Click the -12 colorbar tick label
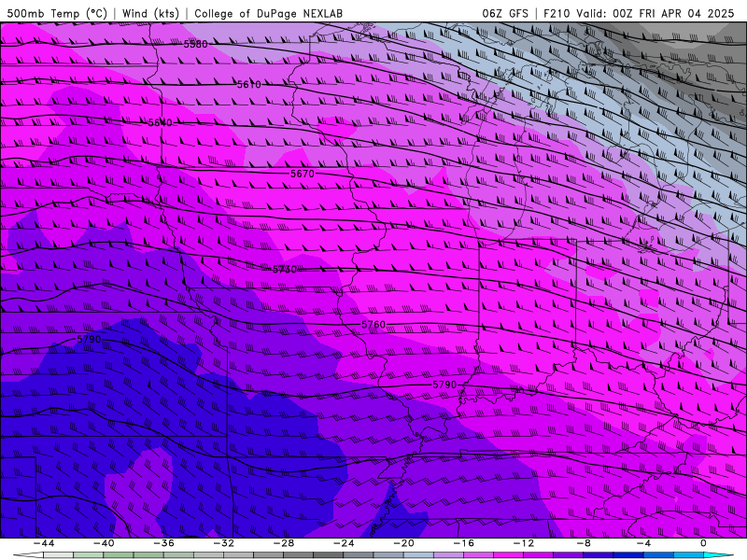747x560 pixels. [x=524, y=543]
